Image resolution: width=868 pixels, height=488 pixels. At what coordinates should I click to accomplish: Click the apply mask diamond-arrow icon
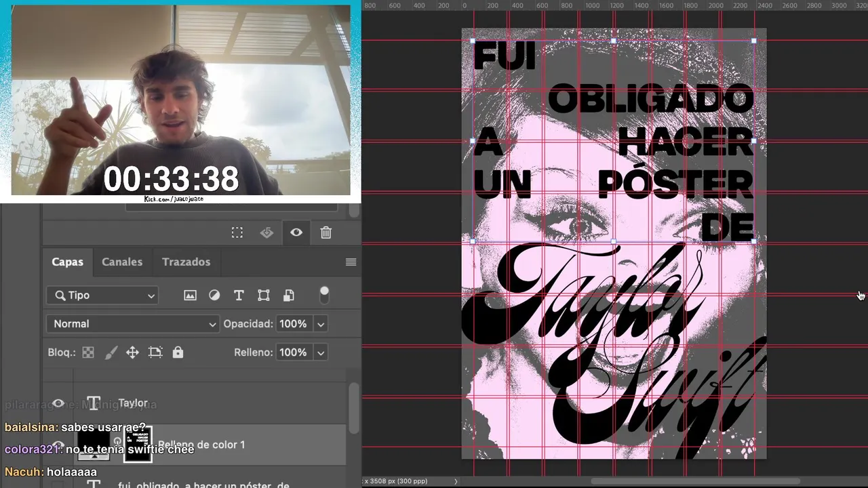pyautogui.click(x=267, y=232)
